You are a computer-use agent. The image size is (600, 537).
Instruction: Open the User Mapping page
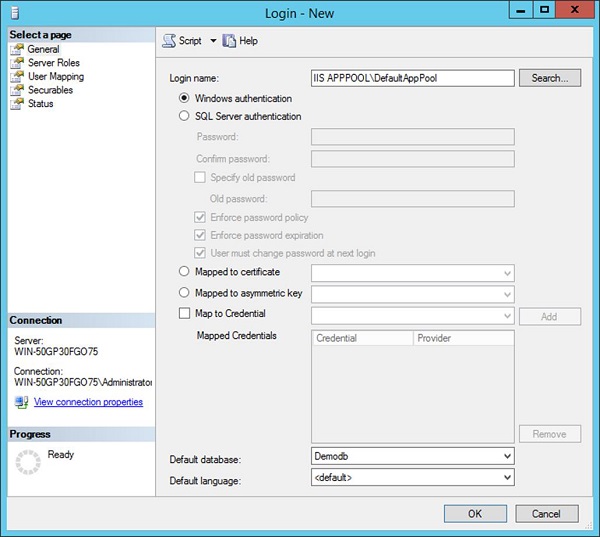point(55,76)
